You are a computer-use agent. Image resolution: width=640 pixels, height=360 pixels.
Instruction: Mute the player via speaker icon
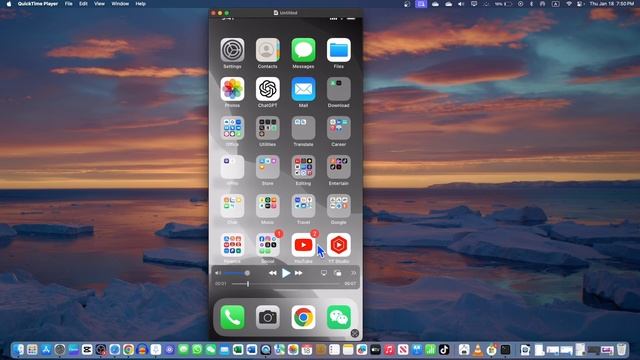tap(218, 273)
